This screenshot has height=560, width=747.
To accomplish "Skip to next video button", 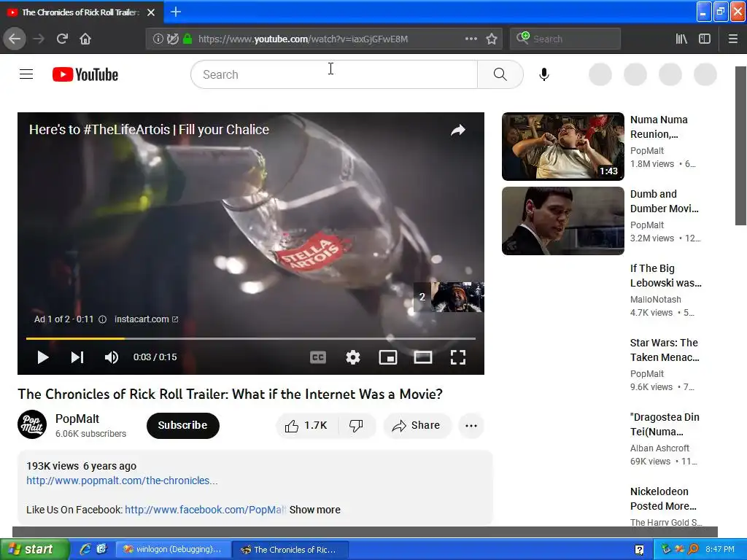I will click(x=77, y=357).
